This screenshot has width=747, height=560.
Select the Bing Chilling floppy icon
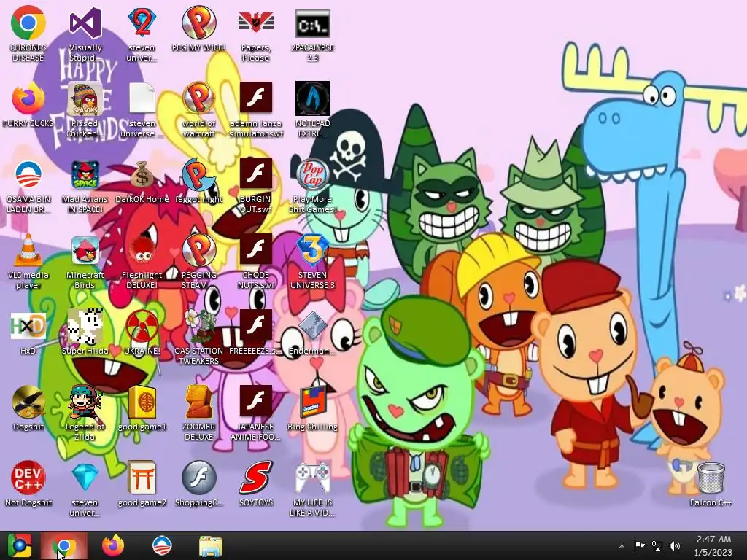[x=312, y=402]
